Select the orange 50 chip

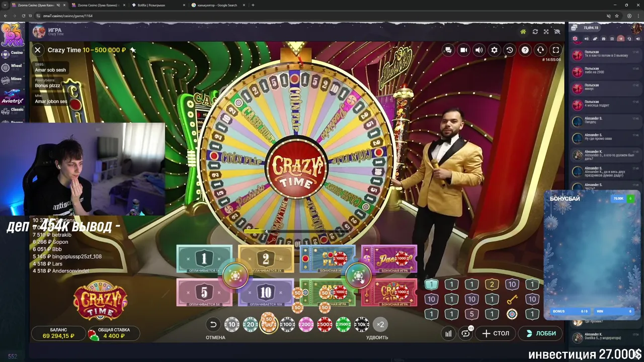(269, 324)
